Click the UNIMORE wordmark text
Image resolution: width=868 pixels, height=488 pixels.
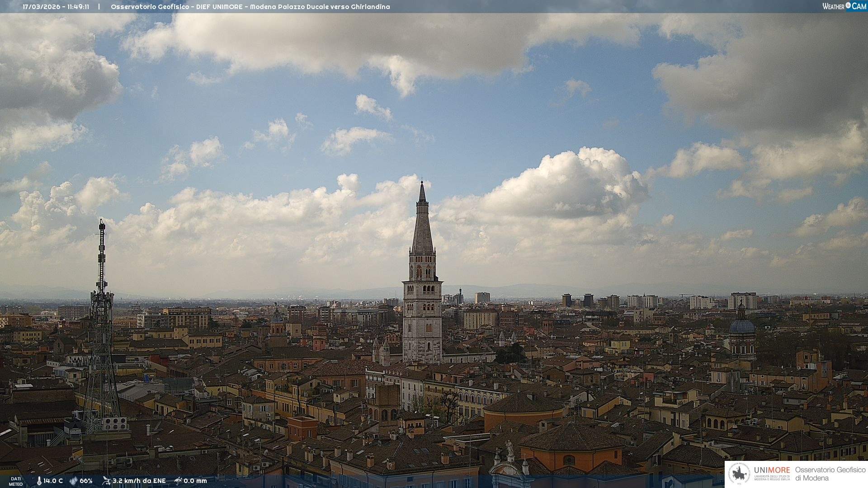tap(772, 470)
